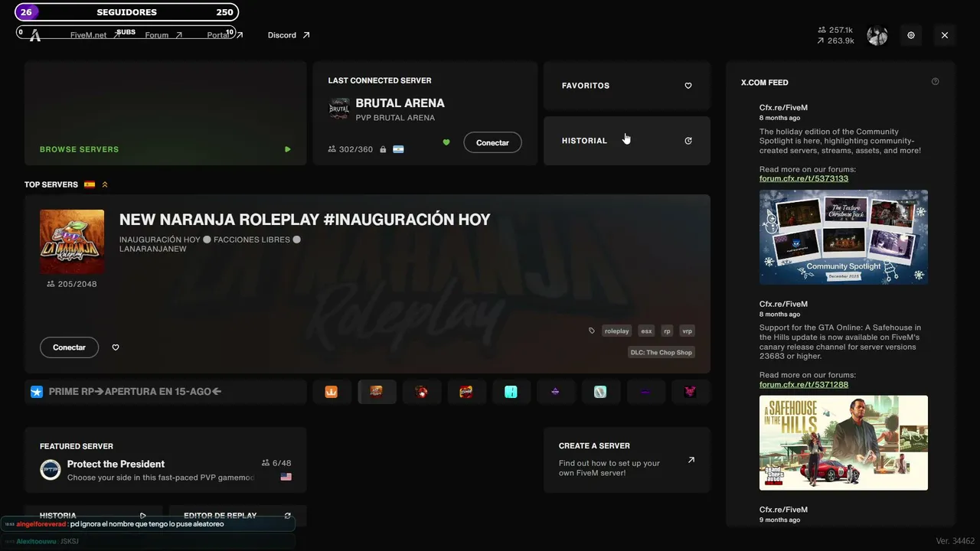This screenshot has width=980, height=551.
Task: Click the Prime RP Apertura en 15-AGO banner
Action: point(165,392)
